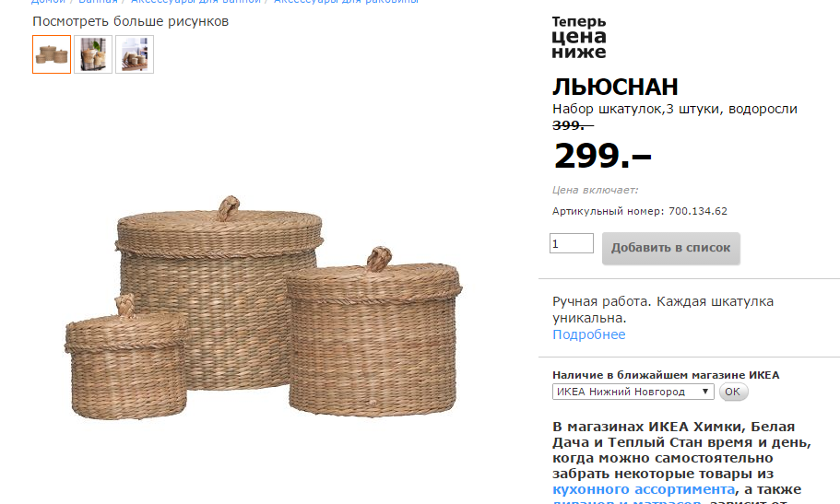Click the 'Добавить в список' button

(670, 248)
